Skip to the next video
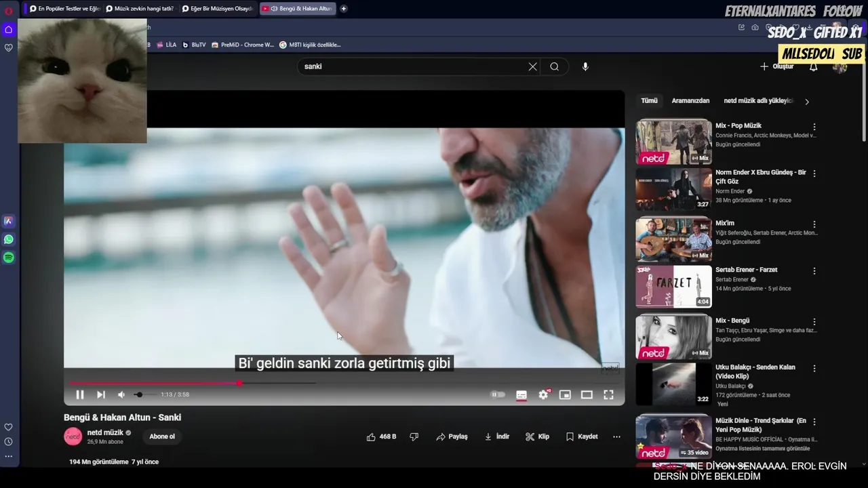This screenshot has height=488, width=868. coord(100,394)
